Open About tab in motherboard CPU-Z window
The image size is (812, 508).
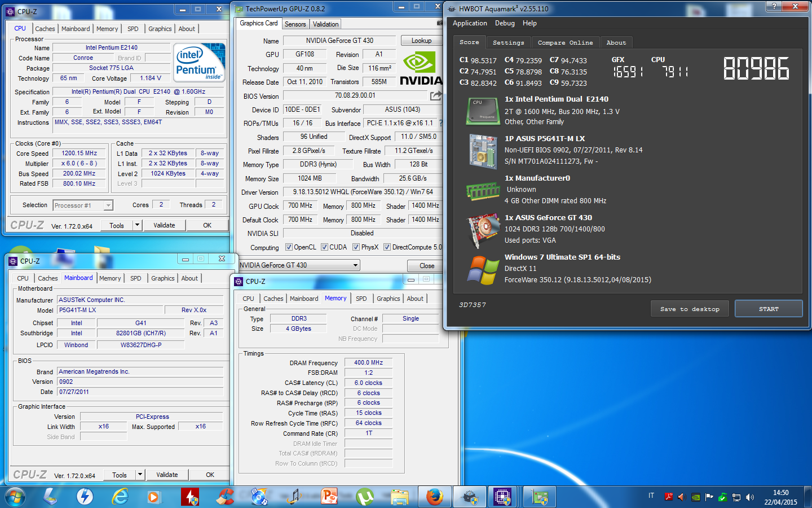[189, 278]
